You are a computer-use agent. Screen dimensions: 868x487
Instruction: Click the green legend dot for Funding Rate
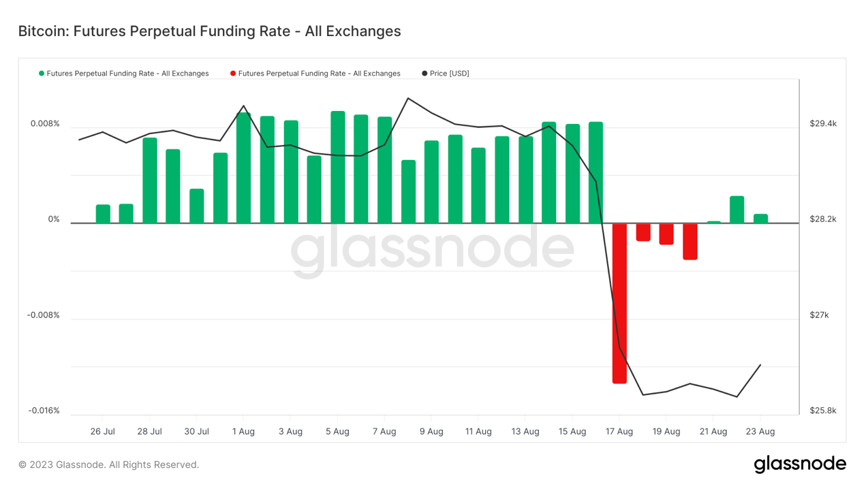[42, 74]
